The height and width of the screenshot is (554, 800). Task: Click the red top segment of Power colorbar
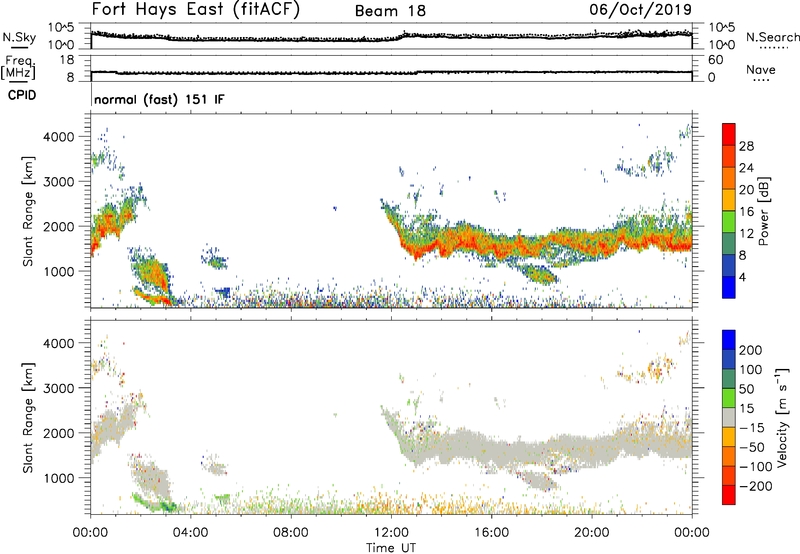coord(729,135)
